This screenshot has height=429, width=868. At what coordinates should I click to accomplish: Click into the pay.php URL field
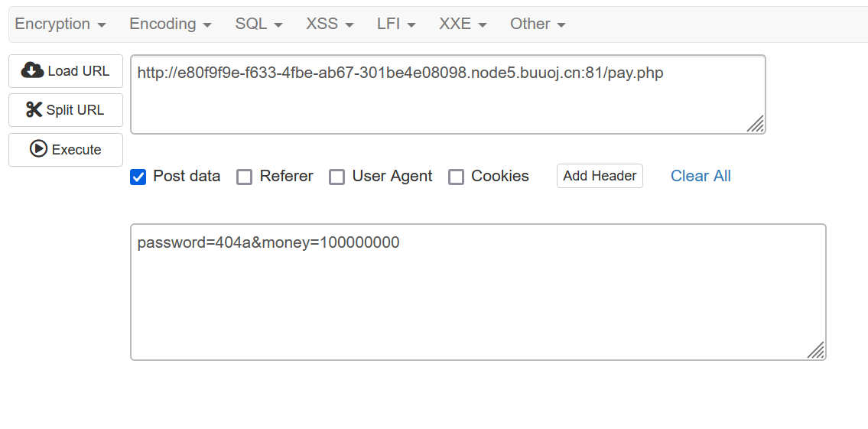click(448, 94)
